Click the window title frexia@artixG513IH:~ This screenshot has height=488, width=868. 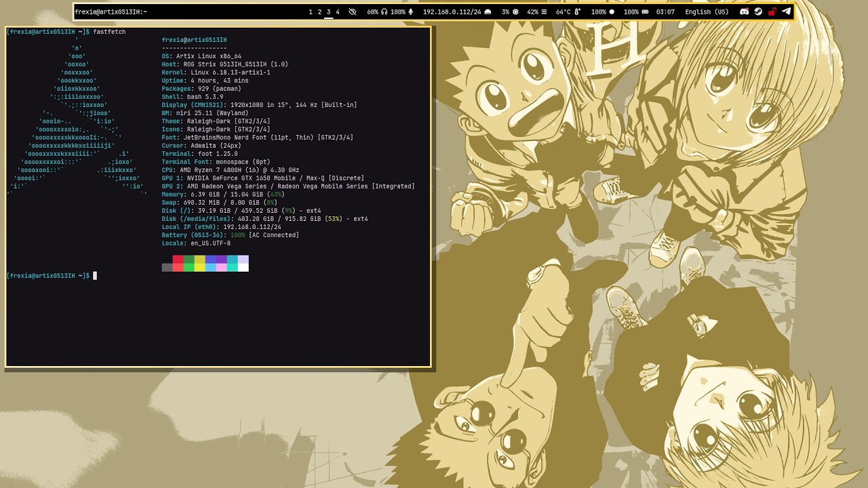tap(111, 12)
